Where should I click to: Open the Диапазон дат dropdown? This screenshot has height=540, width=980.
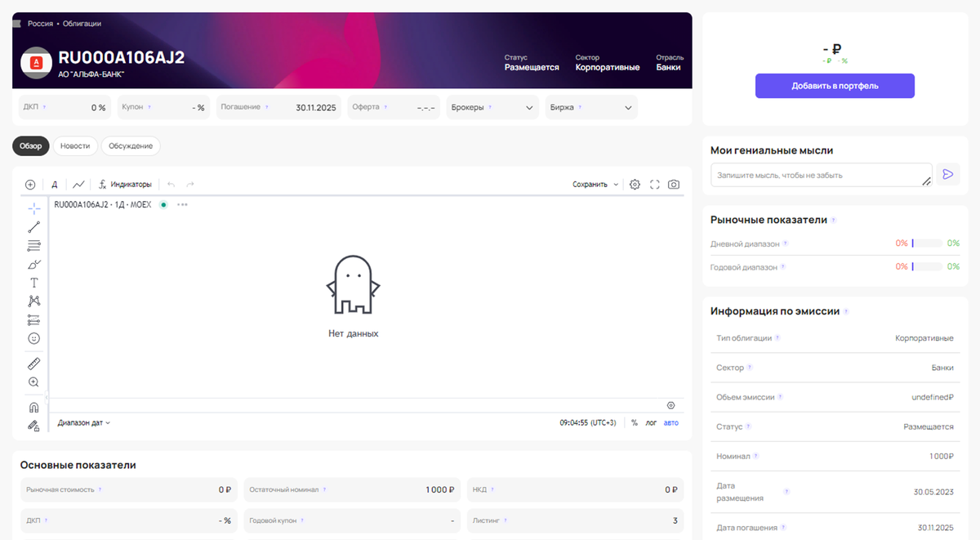(x=83, y=423)
